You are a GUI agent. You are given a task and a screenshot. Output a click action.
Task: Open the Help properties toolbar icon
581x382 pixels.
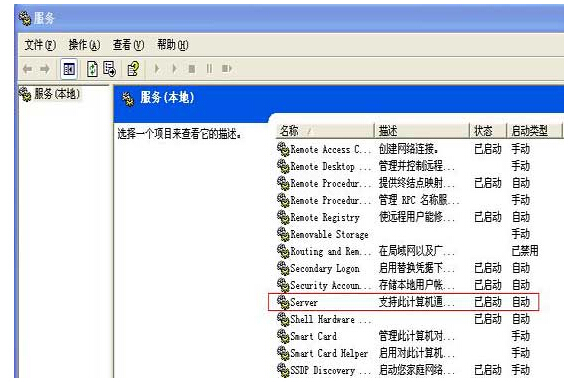133,69
